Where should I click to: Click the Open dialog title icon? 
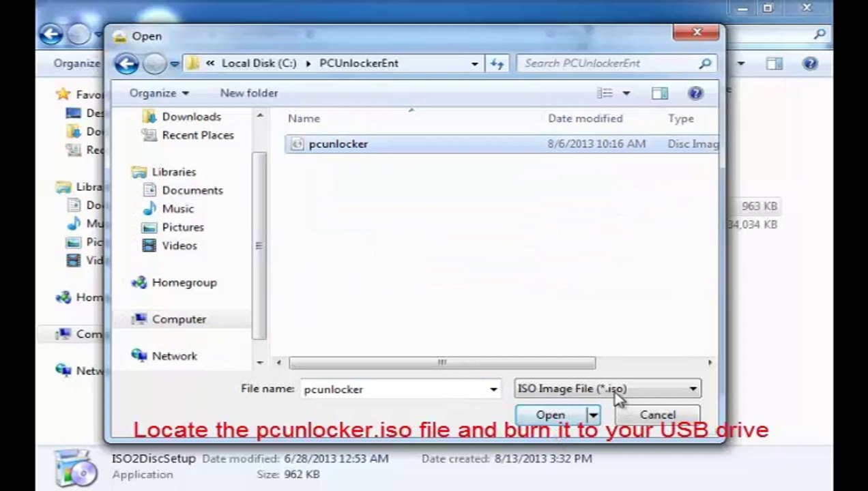pos(119,37)
